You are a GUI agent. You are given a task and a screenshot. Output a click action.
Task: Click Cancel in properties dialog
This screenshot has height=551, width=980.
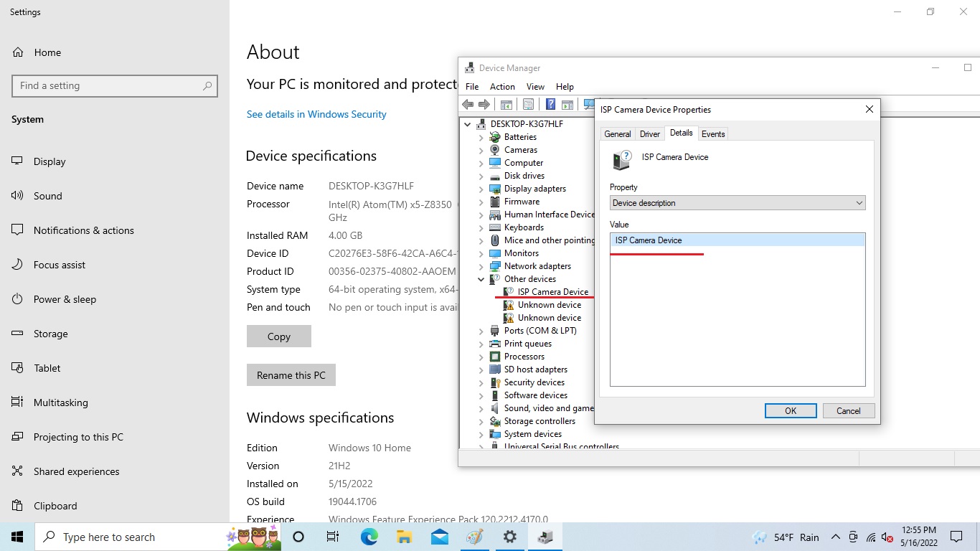(x=848, y=411)
